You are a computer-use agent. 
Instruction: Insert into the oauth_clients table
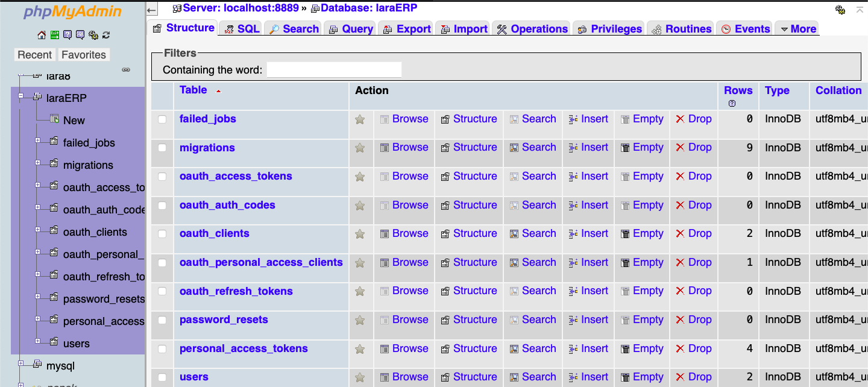point(588,233)
